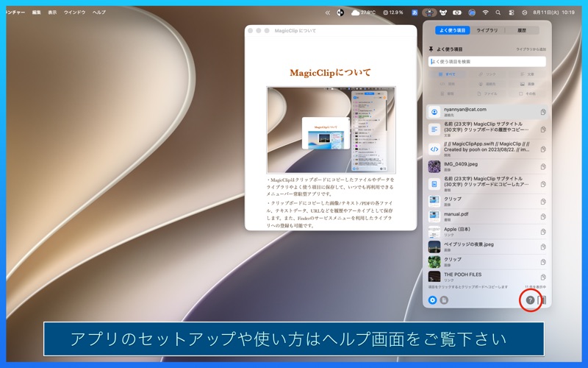Click the gray document icon beside the gear
Screen dimensions: 588x368
pos(444,300)
